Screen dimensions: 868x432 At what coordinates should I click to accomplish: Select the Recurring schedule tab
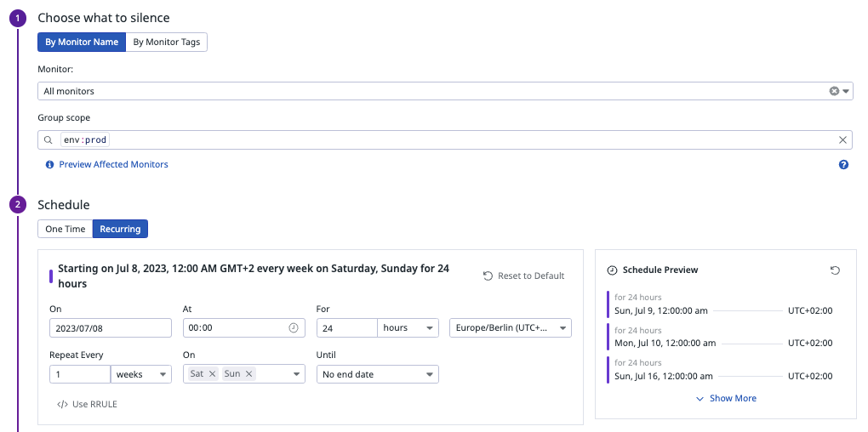point(120,229)
